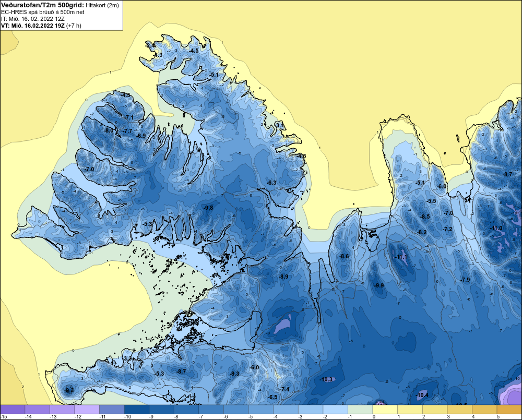Image resolution: width=522 pixels, height=420 pixels.
Task: Click the initial time line 'IT: Mið. 16. 02. 2022 12Z'
Action: click(x=33, y=19)
